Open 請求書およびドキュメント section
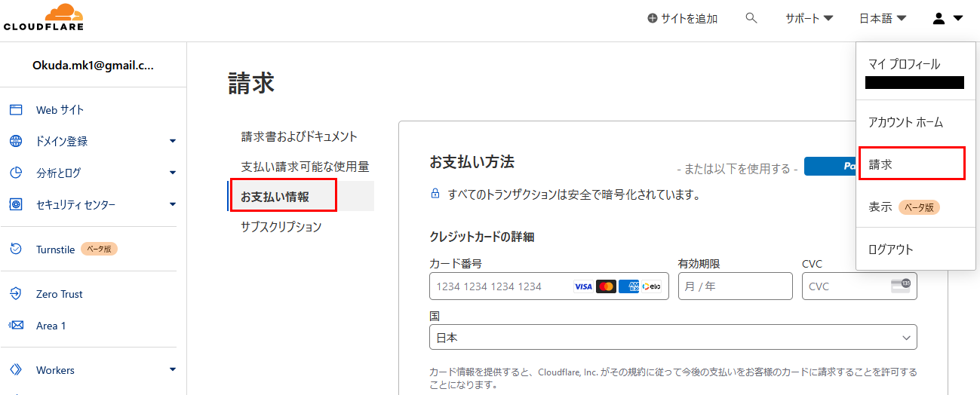This screenshot has width=980, height=395. (x=300, y=136)
